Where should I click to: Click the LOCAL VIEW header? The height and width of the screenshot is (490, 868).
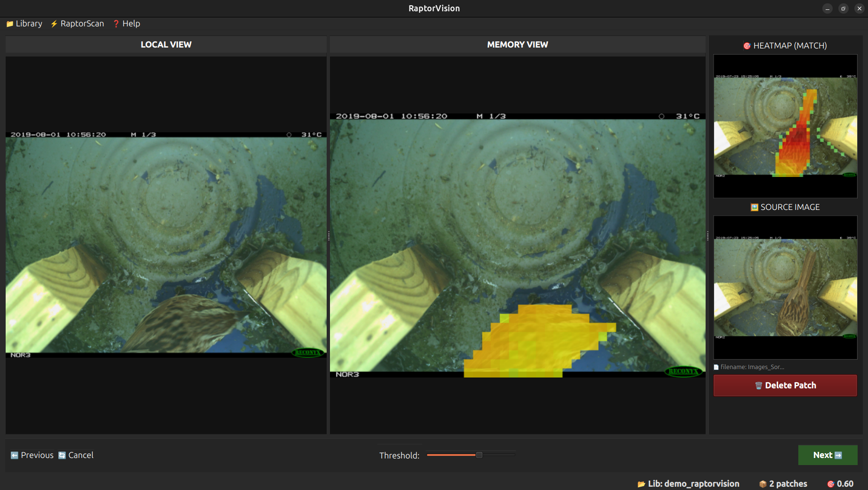pos(166,45)
